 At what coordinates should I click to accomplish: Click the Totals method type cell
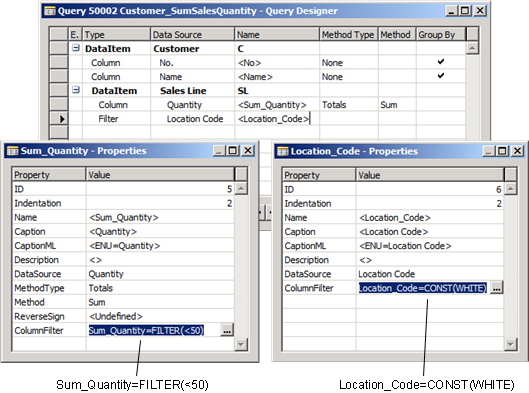pos(349,105)
